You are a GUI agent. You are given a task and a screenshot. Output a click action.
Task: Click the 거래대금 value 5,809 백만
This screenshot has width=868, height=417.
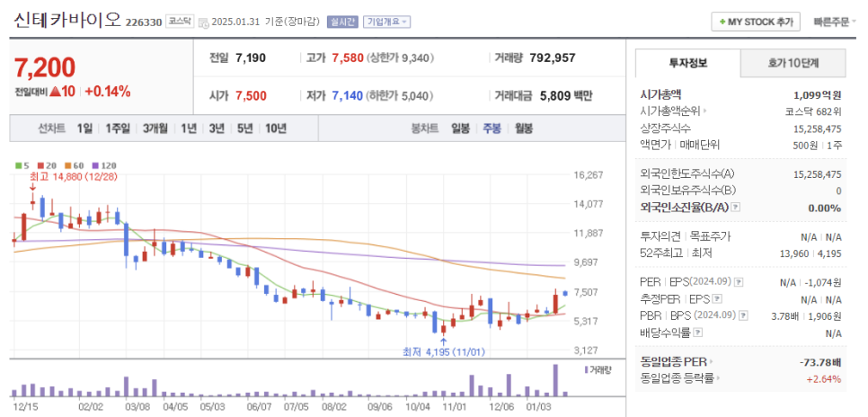[x=564, y=96]
